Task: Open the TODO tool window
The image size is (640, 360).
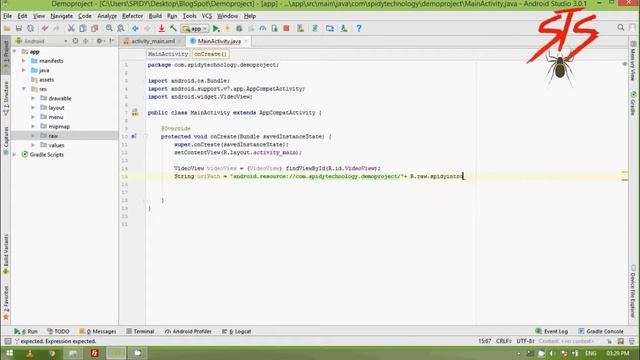Action: point(58,331)
